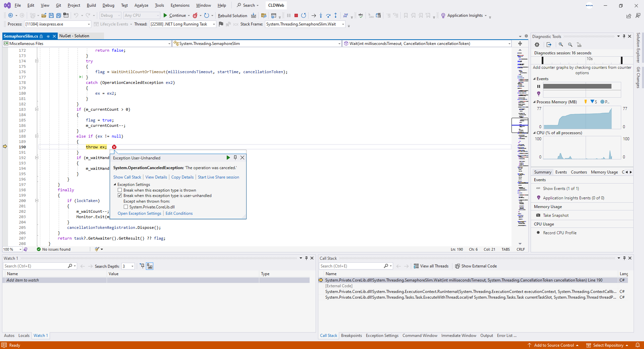Click the Step Over curved arrow icon

[328, 15]
